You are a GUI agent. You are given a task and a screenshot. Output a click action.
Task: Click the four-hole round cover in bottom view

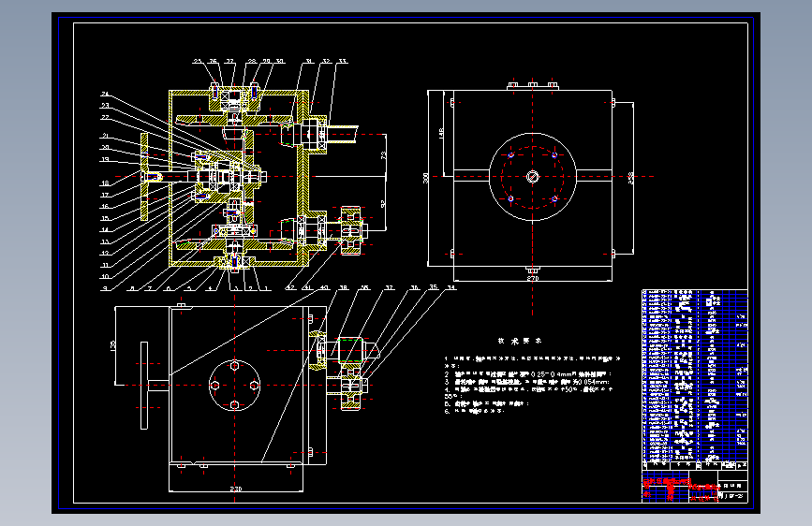tap(234, 386)
